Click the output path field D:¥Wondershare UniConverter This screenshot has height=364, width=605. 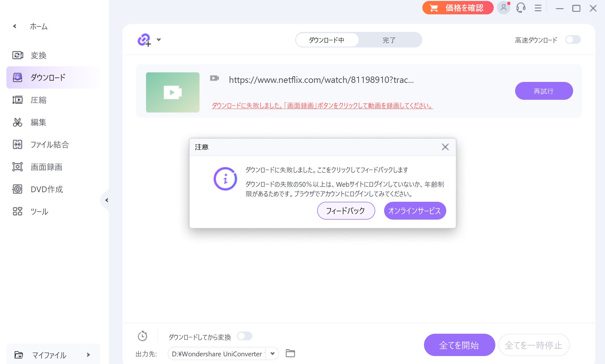point(217,354)
